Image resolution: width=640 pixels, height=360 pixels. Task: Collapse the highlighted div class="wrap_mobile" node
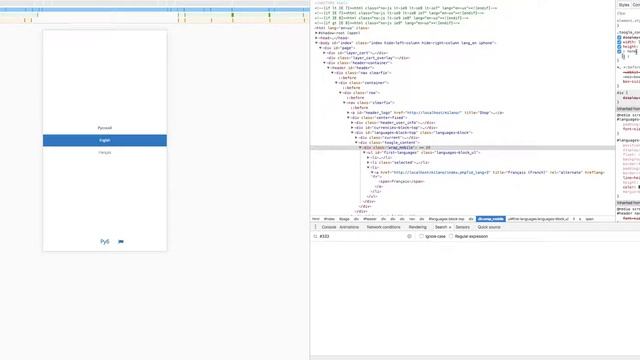(360, 148)
